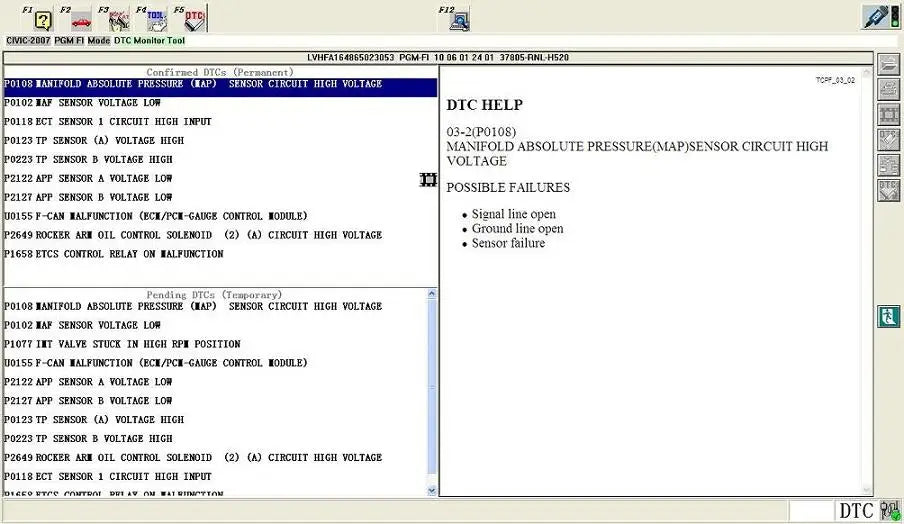904x524 pixels.
Task: Select confirmed P1658 ETCS Control Relay entry
Action: click(114, 254)
